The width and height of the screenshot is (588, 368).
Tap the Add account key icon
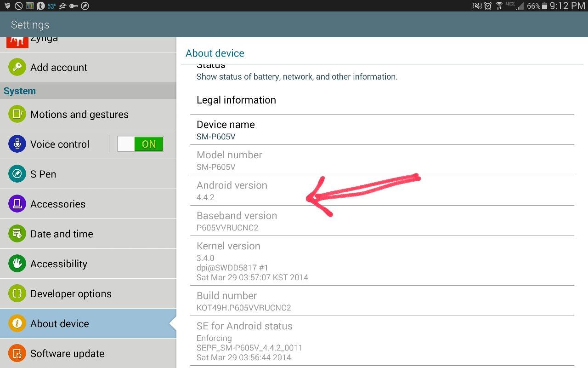(17, 67)
